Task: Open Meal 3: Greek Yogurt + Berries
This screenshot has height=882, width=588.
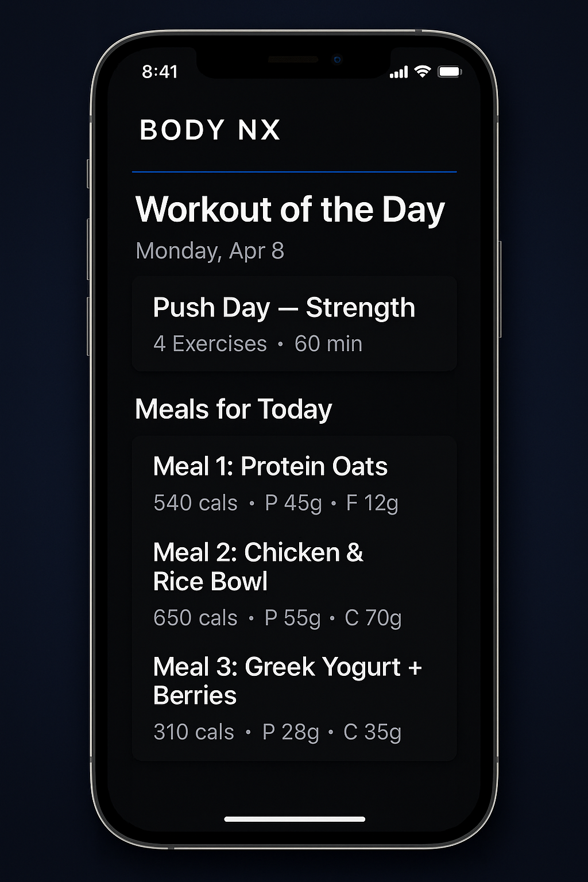Action: [287, 680]
